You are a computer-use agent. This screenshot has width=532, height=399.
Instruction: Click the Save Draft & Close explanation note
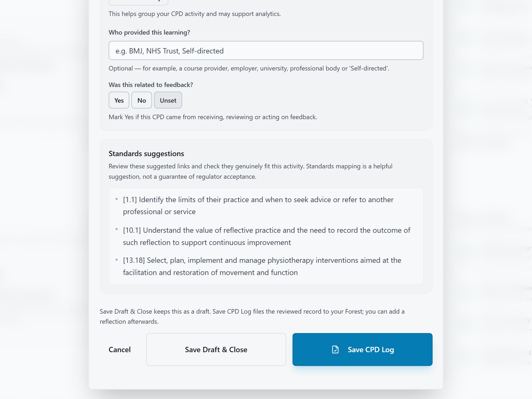tap(252, 317)
